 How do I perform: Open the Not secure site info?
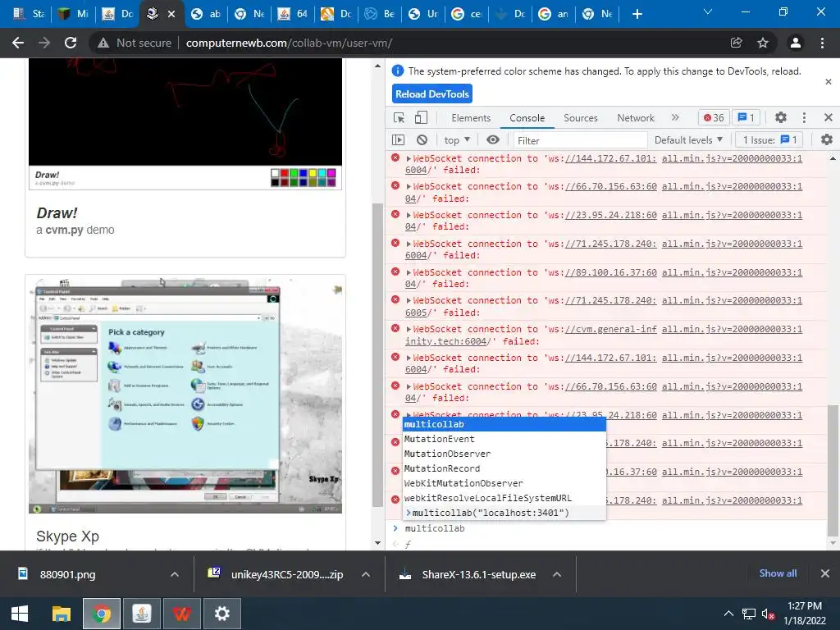(135, 43)
